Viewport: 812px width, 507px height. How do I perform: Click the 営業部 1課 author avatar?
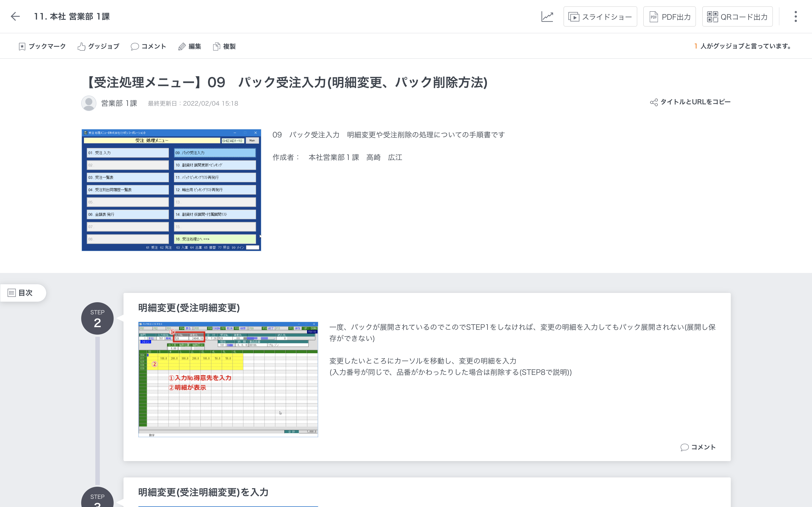pyautogui.click(x=89, y=103)
